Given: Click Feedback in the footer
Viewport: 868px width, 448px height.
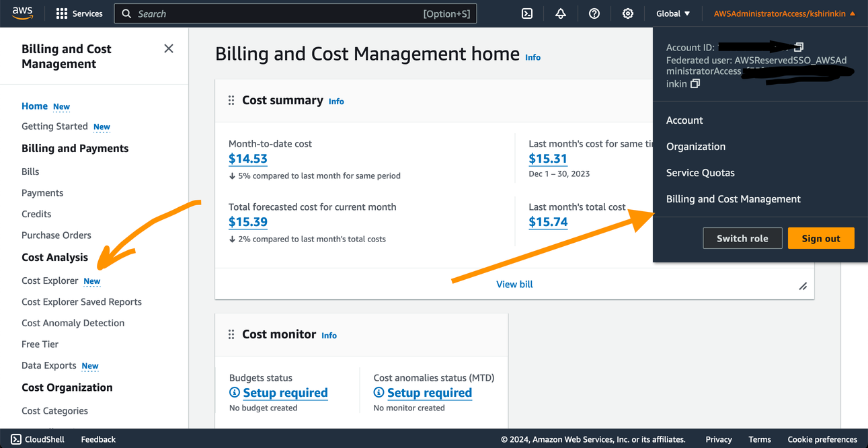Looking at the screenshot, I should pos(98,439).
